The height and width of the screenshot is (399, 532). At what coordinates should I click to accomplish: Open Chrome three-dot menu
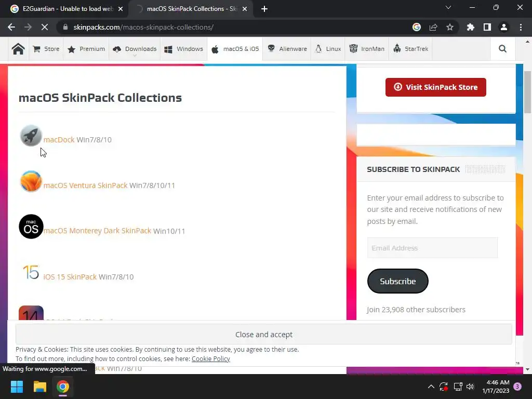click(x=521, y=27)
